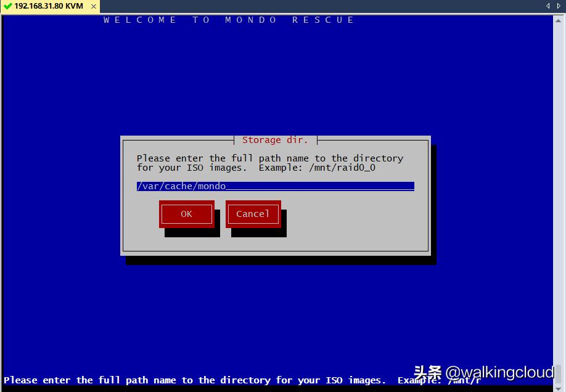
Task: Select the /var/cache/mondo path input field
Action: [274, 186]
